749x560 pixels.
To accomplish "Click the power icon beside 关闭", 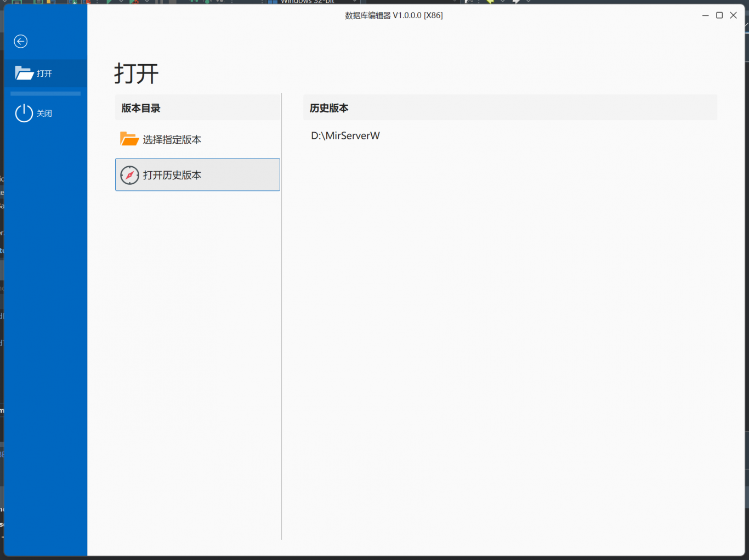I will pos(24,114).
